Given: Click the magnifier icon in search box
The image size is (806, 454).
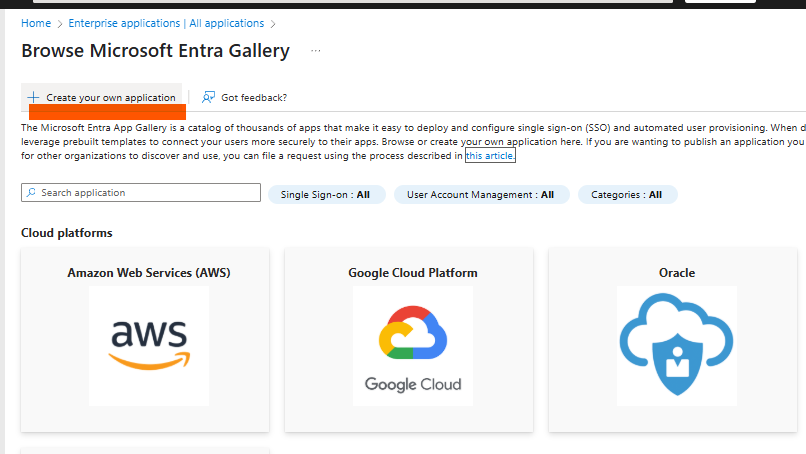Looking at the screenshot, I should coord(31,192).
